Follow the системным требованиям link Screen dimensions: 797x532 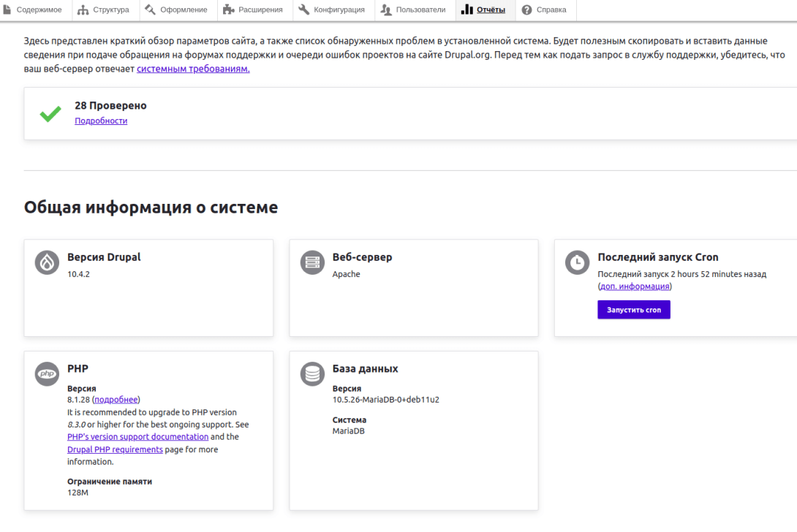pyautogui.click(x=193, y=69)
